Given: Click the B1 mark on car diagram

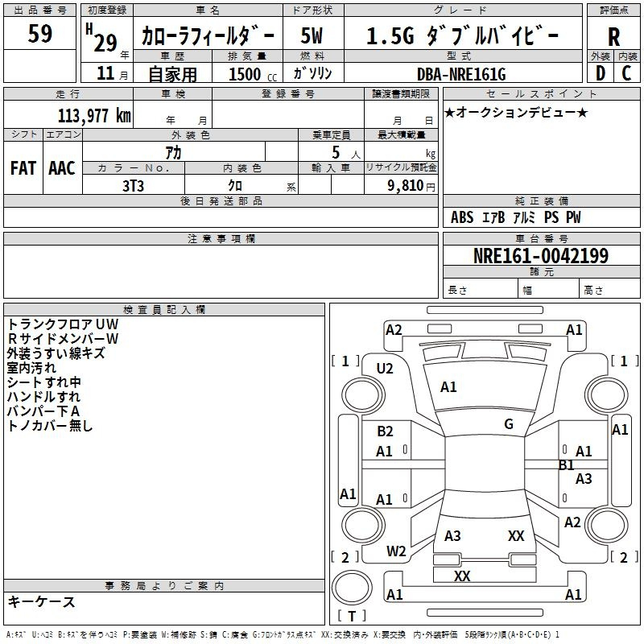Looking at the screenshot, I should pyautogui.click(x=567, y=465).
